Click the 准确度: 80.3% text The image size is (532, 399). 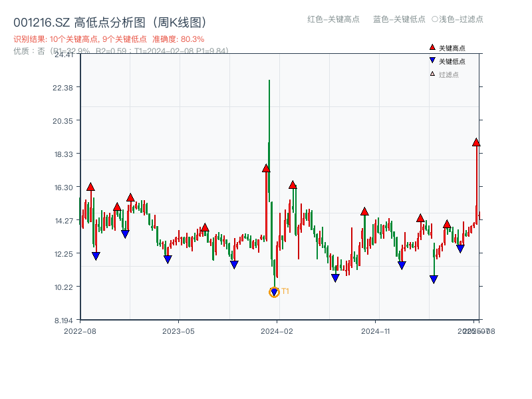178,39
